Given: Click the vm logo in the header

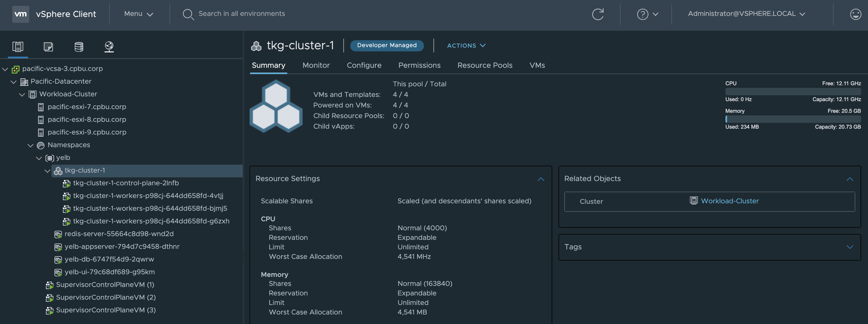Looking at the screenshot, I should pyautogui.click(x=21, y=14).
